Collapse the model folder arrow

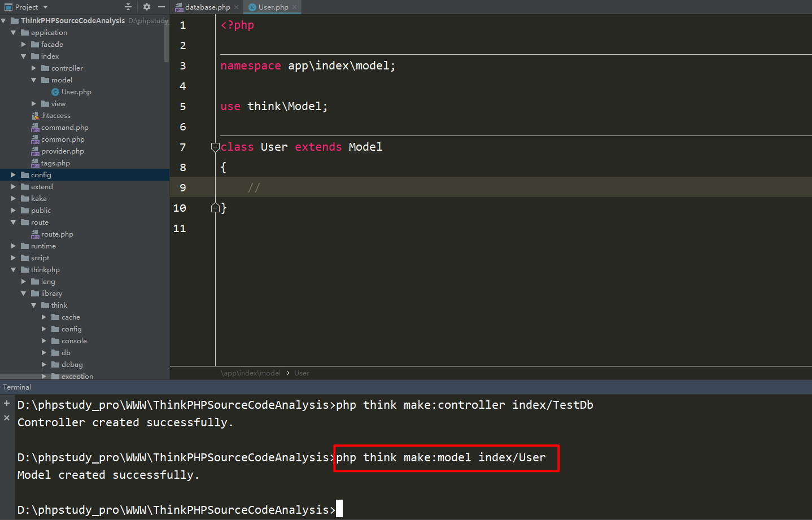[x=34, y=80]
